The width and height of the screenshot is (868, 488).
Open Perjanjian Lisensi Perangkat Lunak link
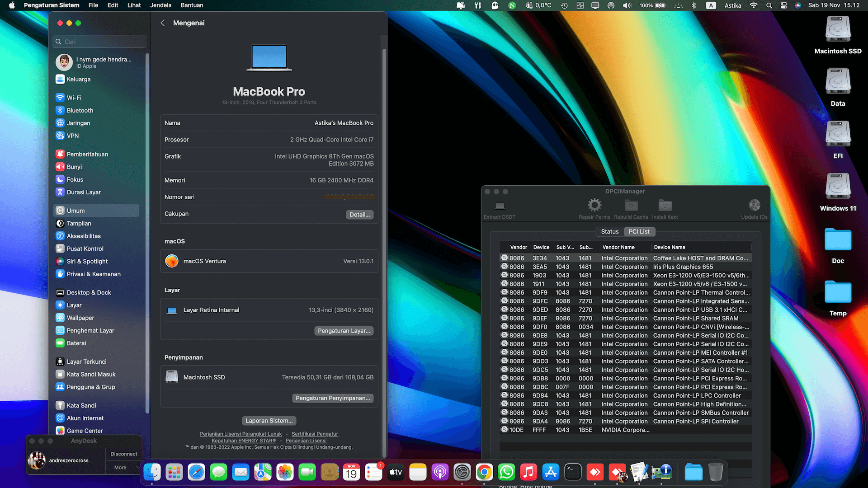pos(241,434)
